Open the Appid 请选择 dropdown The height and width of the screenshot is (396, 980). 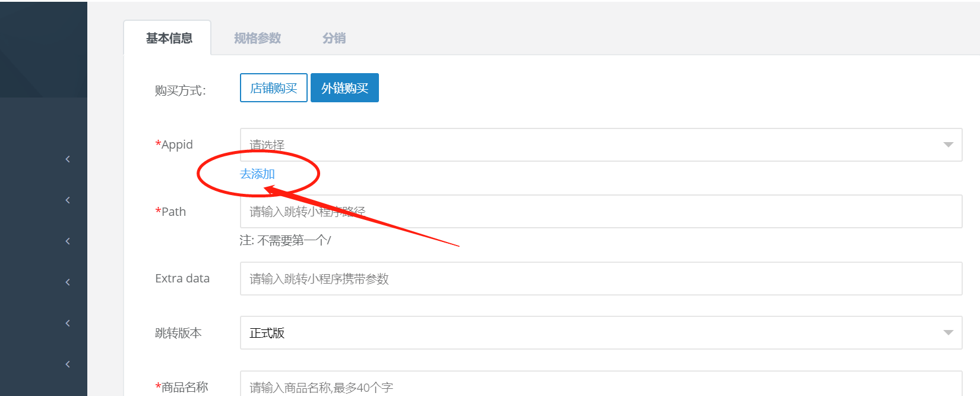click(x=601, y=144)
